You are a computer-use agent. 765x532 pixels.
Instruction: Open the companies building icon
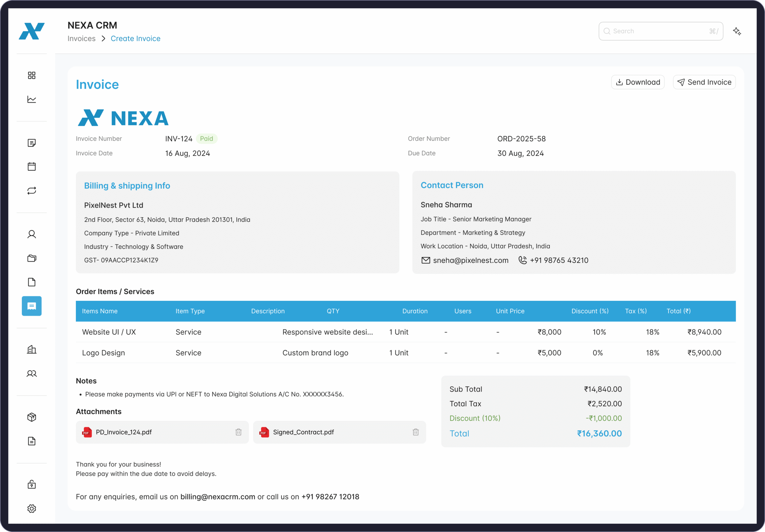pos(32,349)
